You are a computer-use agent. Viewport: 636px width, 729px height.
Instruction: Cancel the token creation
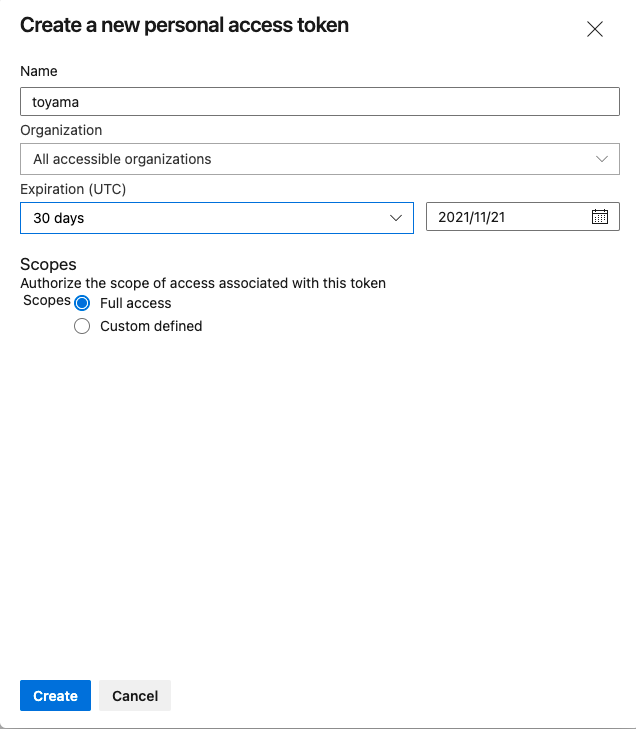135,696
